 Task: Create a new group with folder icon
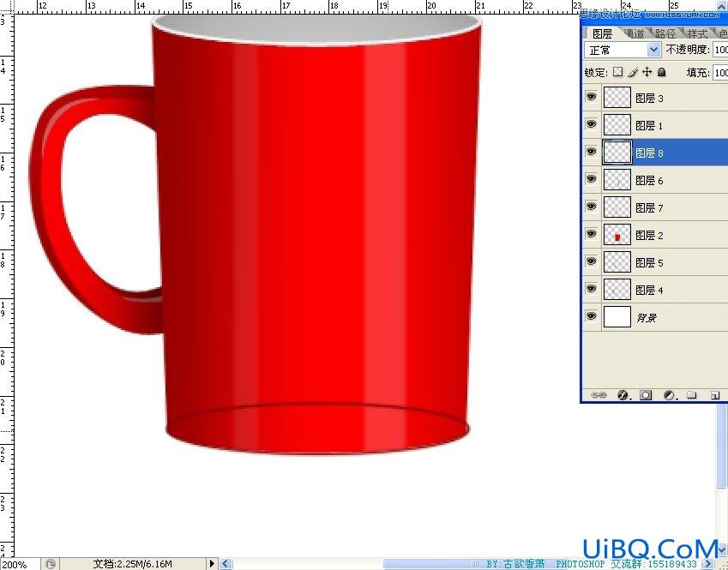click(x=692, y=395)
